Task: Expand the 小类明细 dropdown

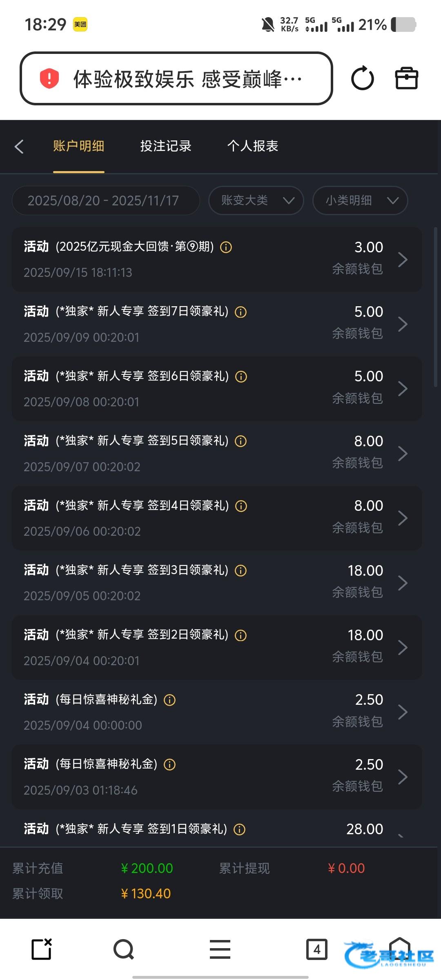Action: [360, 200]
